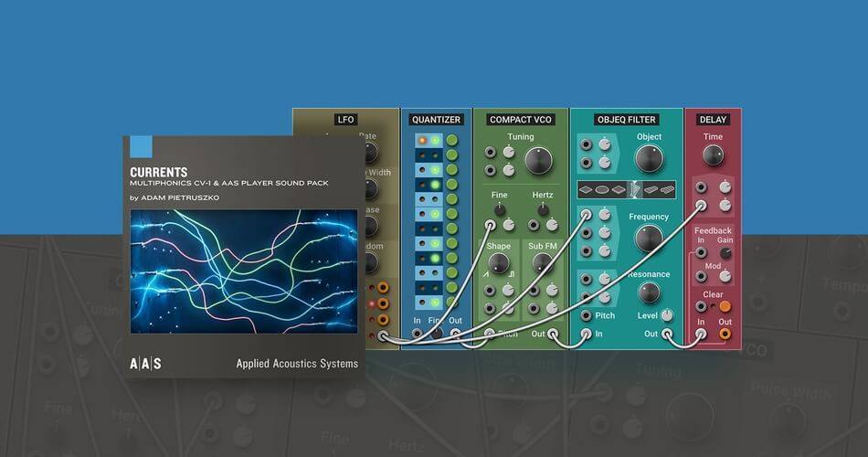Click the jack beside the Hertz attenuator

pyautogui.click(x=534, y=225)
